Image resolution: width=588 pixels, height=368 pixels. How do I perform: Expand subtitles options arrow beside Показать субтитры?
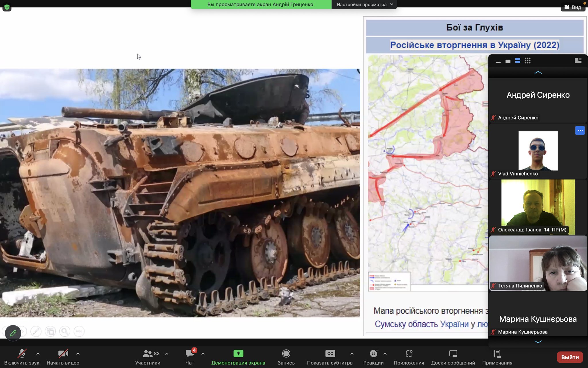(352, 354)
